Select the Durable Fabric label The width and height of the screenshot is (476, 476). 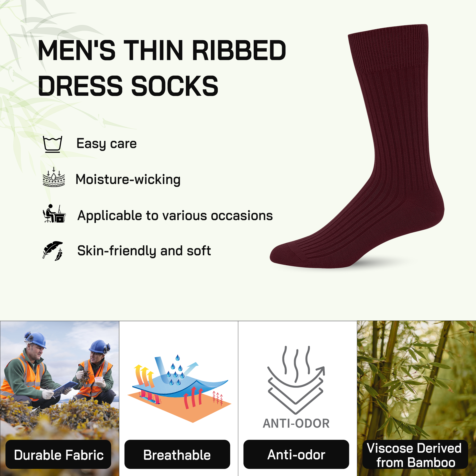point(58,455)
